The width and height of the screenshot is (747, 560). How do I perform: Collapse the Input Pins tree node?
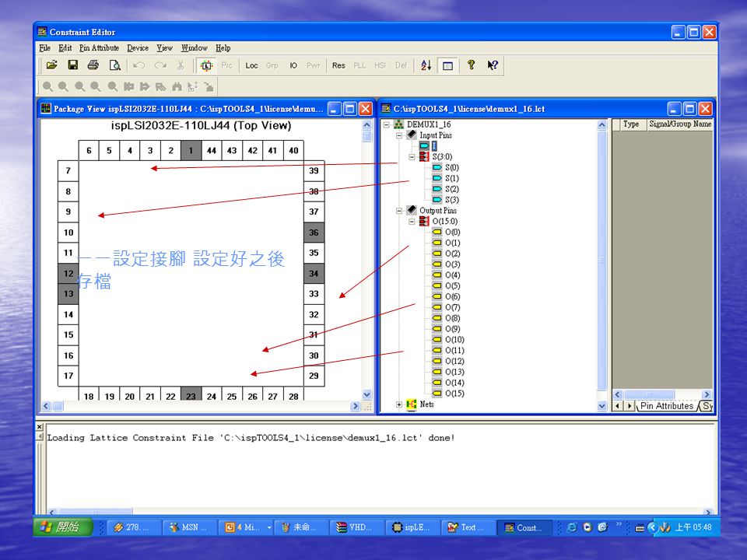[399, 135]
